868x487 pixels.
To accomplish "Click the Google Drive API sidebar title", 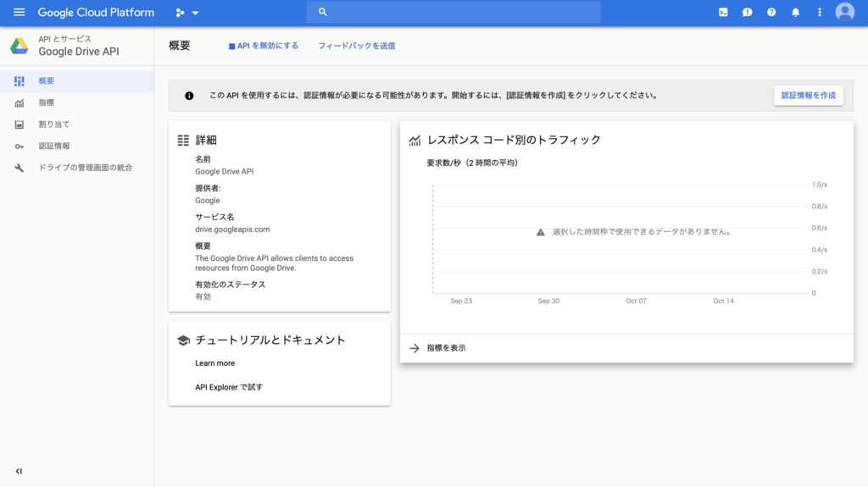I will pyautogui.click(x=79, y=52).
